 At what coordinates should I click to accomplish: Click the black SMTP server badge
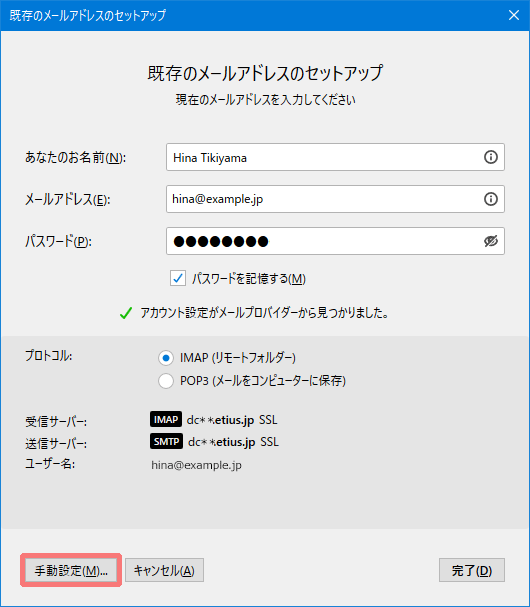tap(166, 441)
